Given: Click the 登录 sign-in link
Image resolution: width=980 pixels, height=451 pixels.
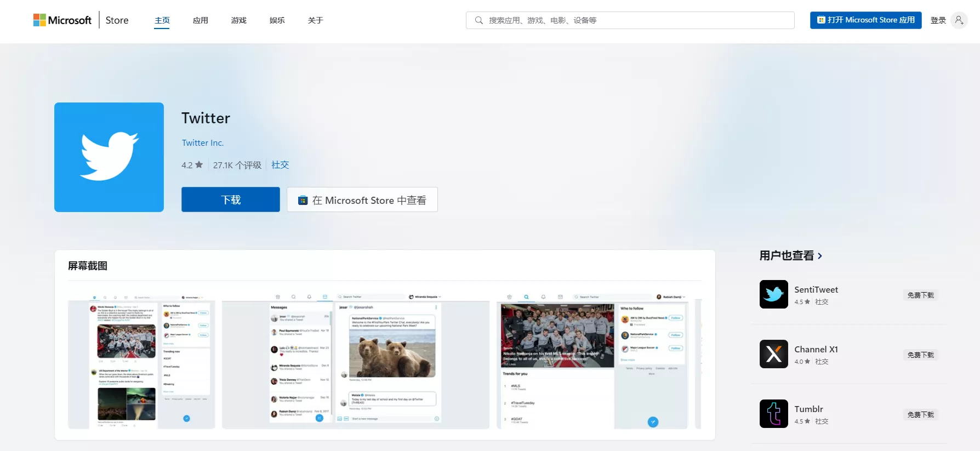Looking at the screenshot, I should tap(938, 20).
